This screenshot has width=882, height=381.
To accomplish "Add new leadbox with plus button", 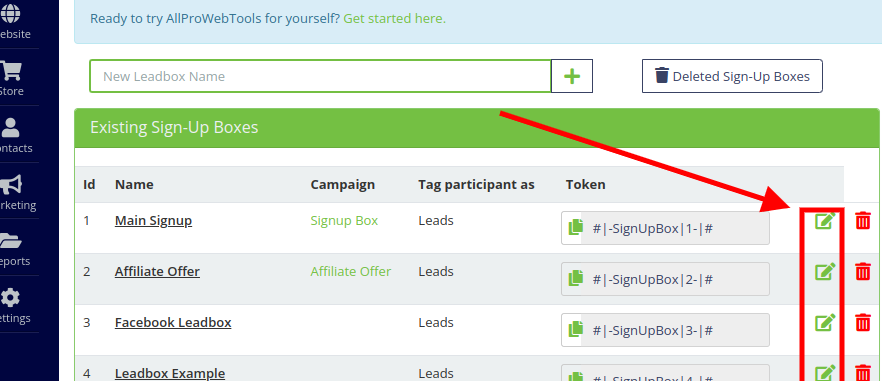I will (572, 76).
